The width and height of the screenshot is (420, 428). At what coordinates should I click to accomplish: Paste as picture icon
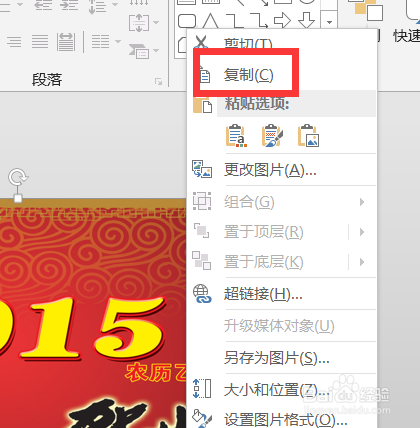coord(308,136)
